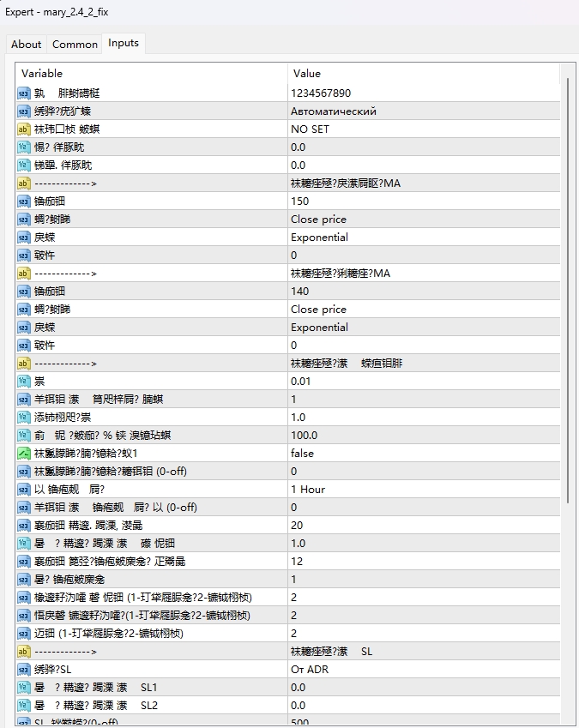Select the 1234567890 magic number value
Image resolution: width=579 pixels, height=728 pixels.
[x=424, y=93]
